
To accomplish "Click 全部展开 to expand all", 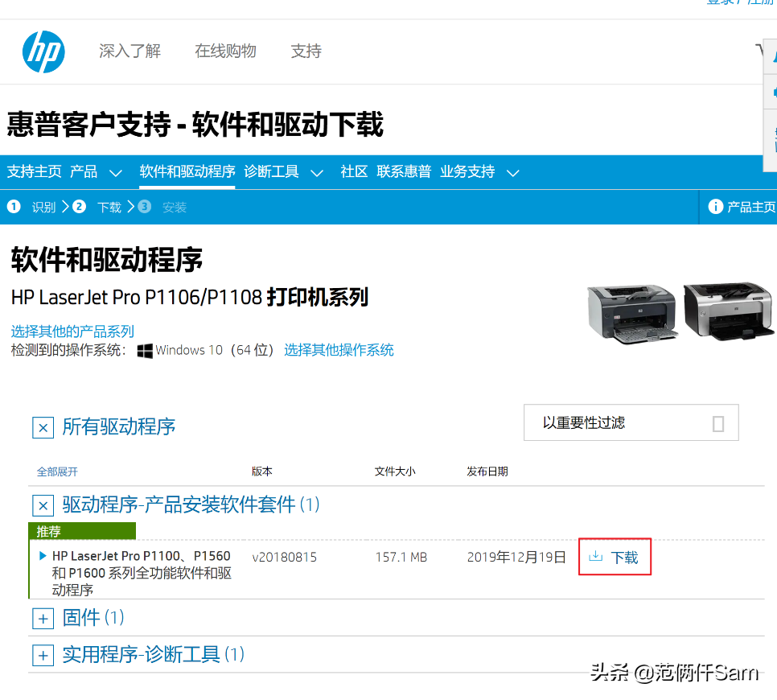I will [57, 471].
